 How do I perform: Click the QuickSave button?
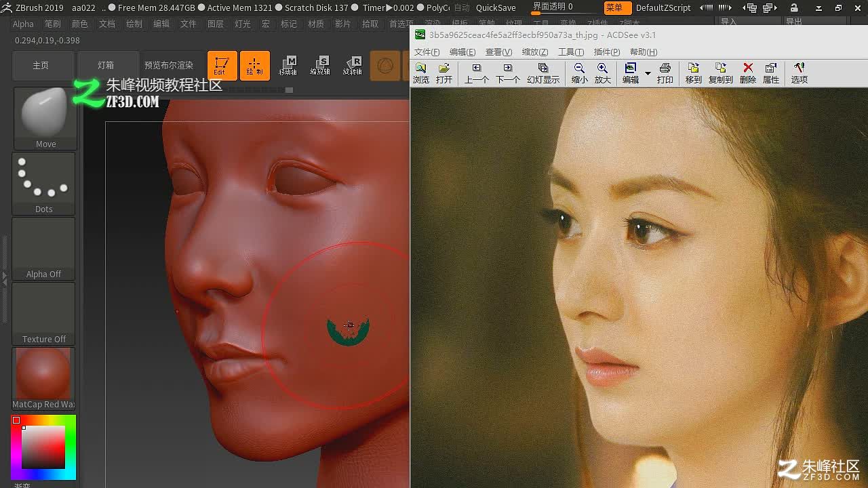coord(496,7)
